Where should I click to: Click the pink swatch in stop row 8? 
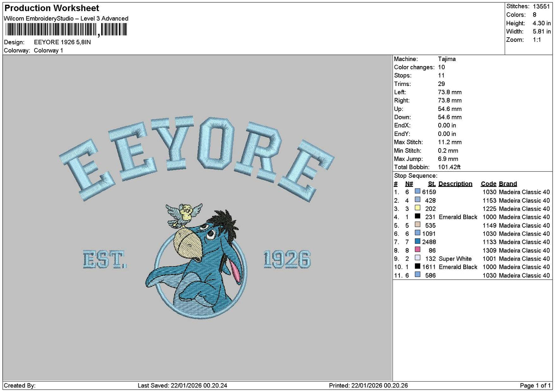[417, 250]
